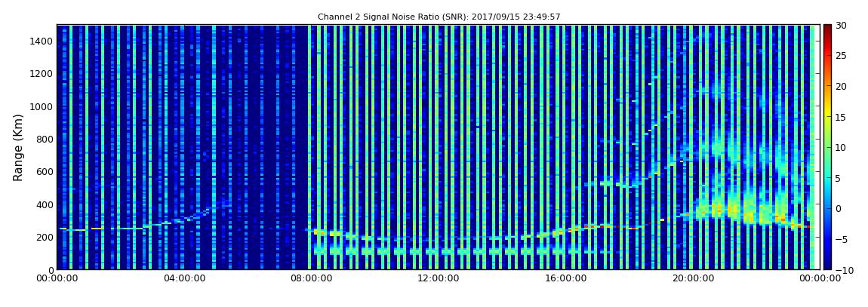The image size is (868, 307).
Task: Click the colorbar label 10
Action: tap(842, 148)
